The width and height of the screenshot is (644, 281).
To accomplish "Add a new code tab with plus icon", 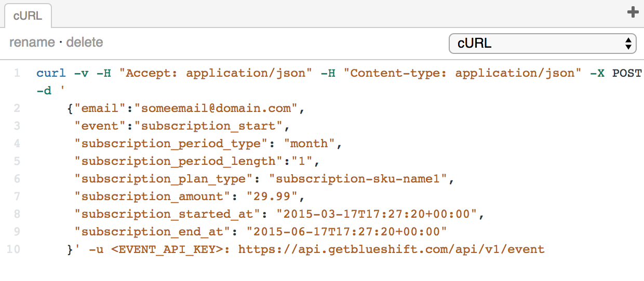I will [633, 12].
